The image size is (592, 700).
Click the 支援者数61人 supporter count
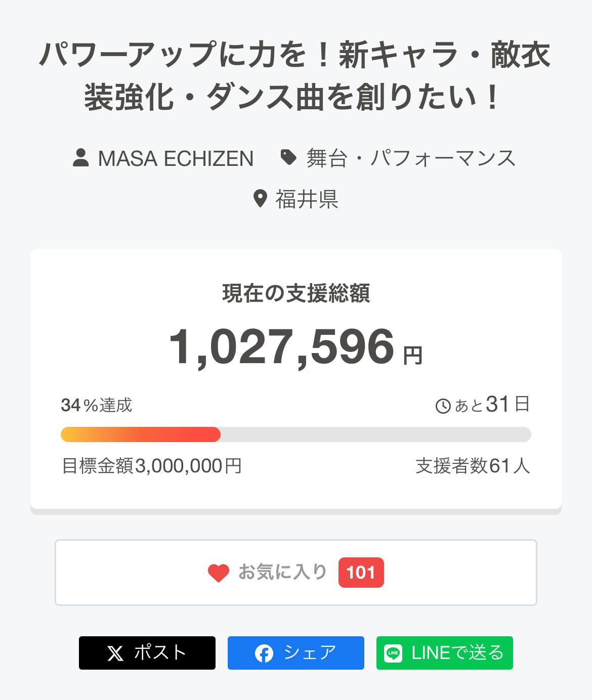tap(473, 466)
